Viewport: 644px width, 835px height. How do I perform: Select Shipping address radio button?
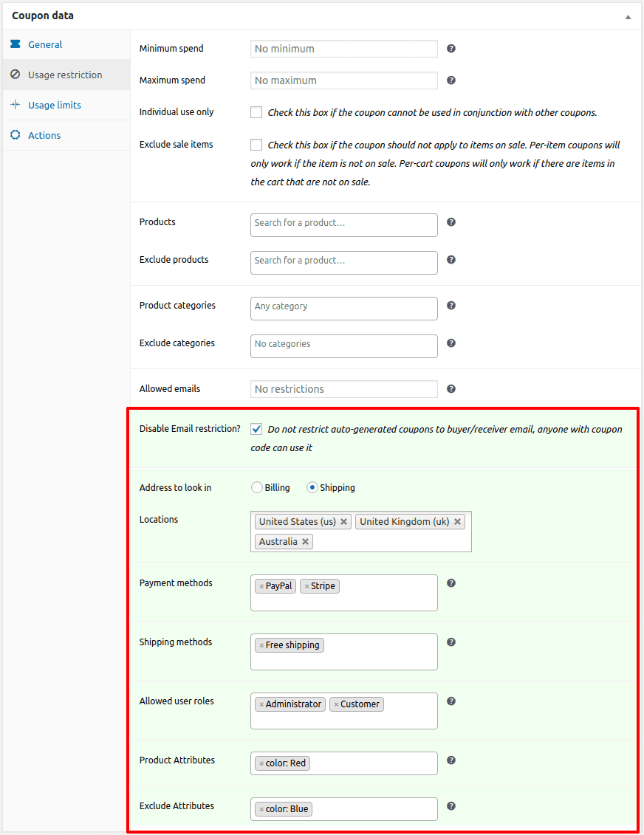click(312, 488)
